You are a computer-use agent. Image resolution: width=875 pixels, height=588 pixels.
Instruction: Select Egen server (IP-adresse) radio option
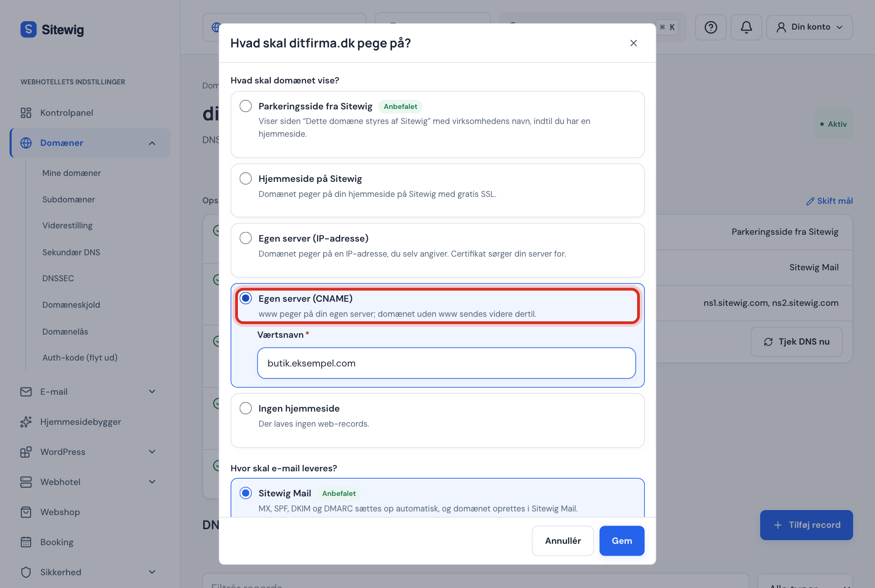tap(246, 238)
